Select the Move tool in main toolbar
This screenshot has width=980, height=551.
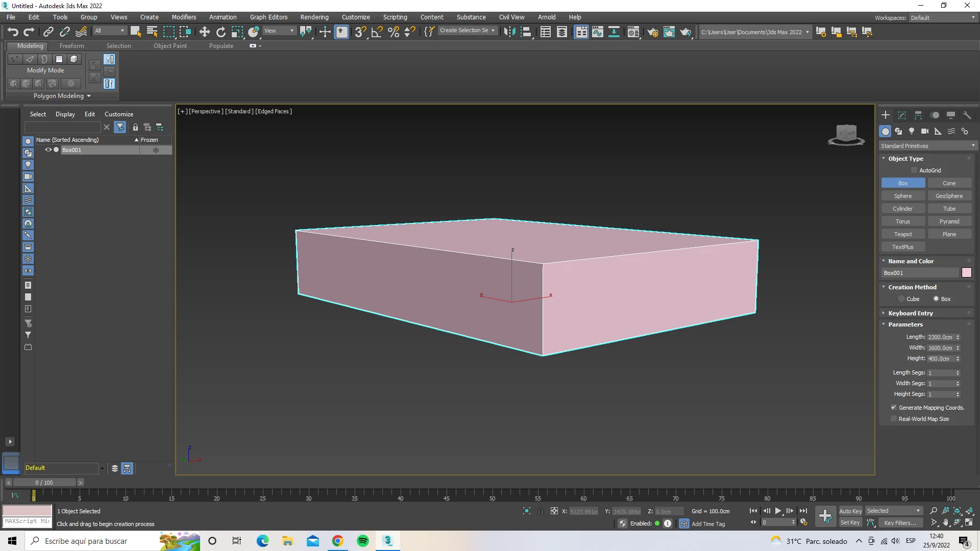(204, 32)
